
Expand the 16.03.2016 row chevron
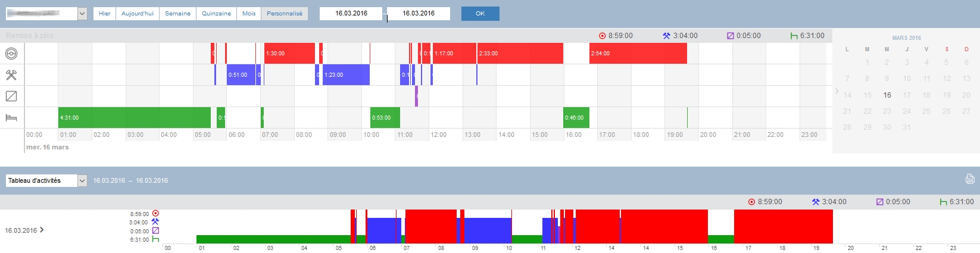point(42,230)
